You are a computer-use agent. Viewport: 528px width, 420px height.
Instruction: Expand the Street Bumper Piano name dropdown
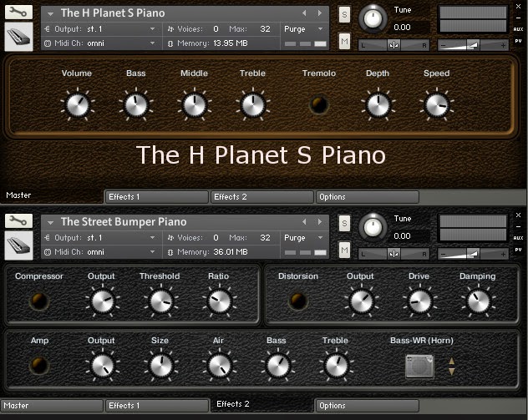point(50,222)
